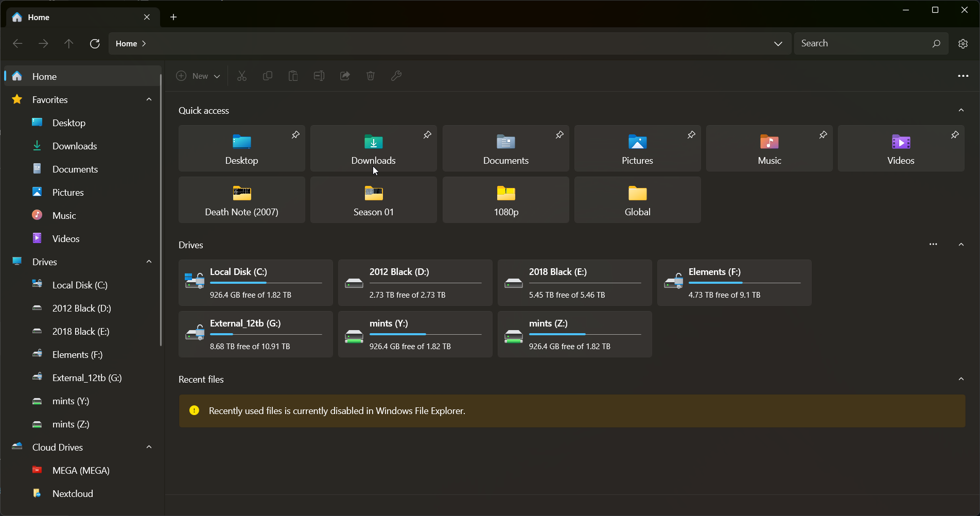Viewport: 980px width, 516px height.
Task: Unpin Downloads from Quick access
Action: tap(427, 135)
